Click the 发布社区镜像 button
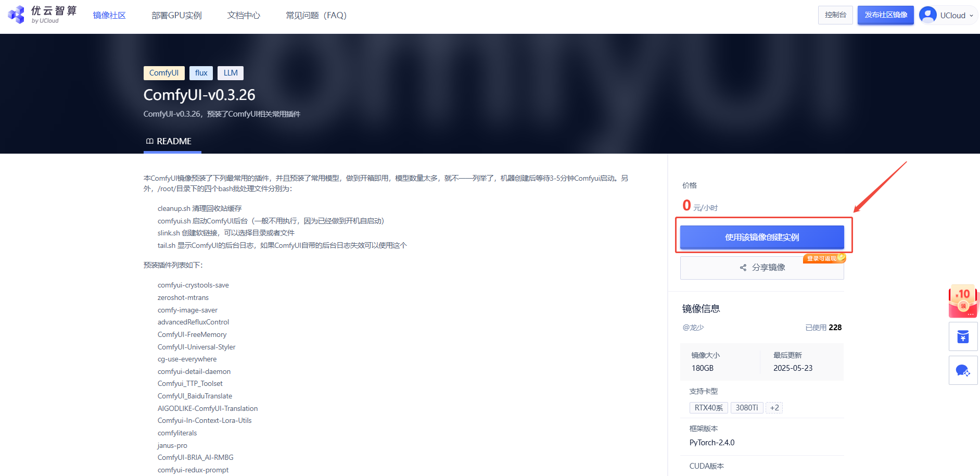This screenshot has width=980, height=476. coord(886,15)
